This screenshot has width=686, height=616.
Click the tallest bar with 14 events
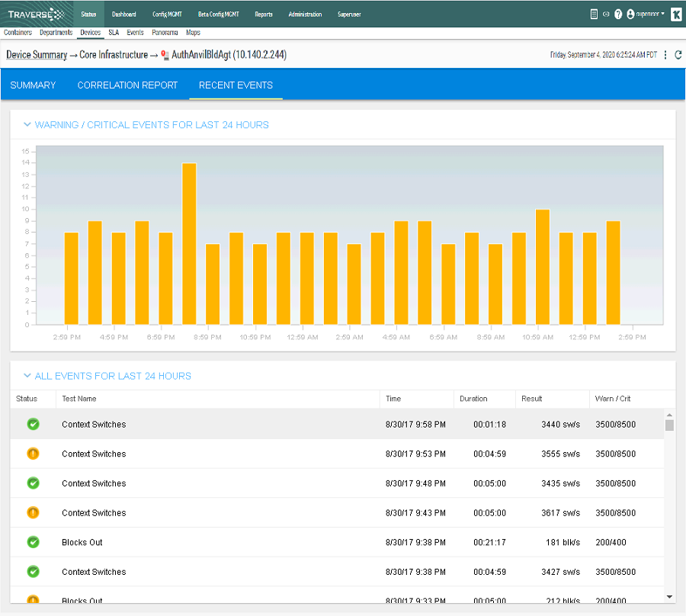pyautogui.click(x=189, y=244)
